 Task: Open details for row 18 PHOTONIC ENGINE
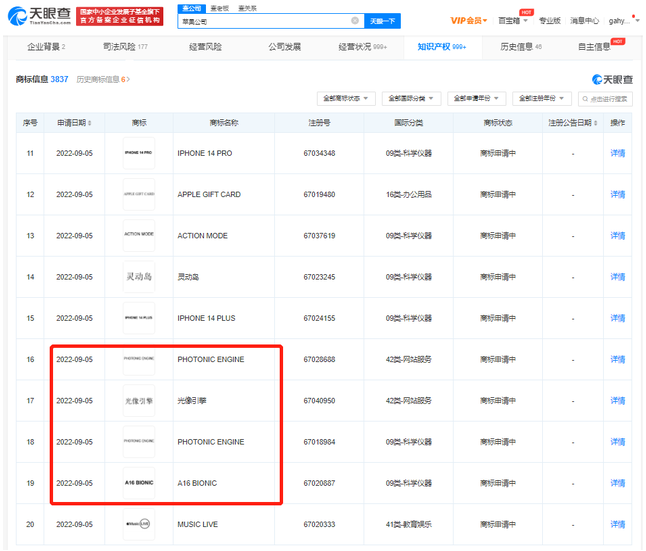click(618, 442)
